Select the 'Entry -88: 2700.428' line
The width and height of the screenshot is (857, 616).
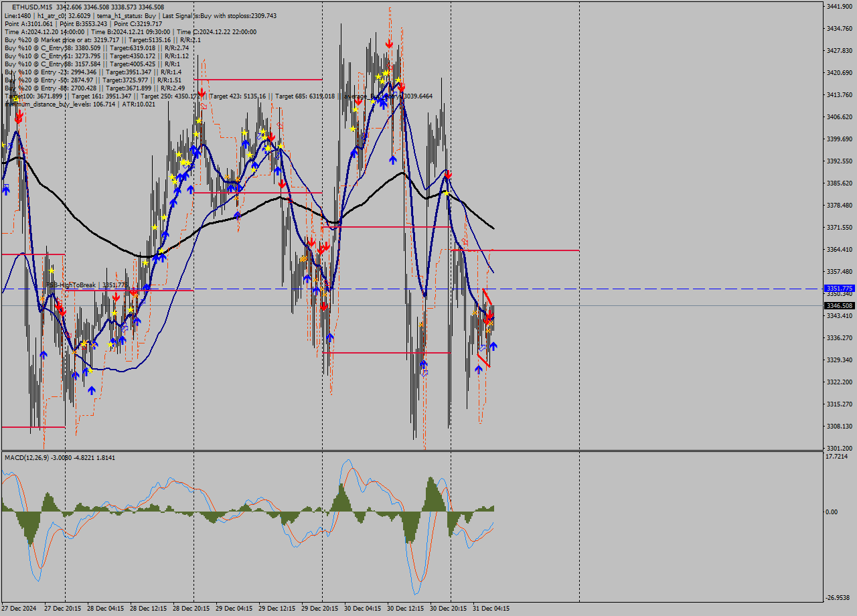tap(94, 88)
